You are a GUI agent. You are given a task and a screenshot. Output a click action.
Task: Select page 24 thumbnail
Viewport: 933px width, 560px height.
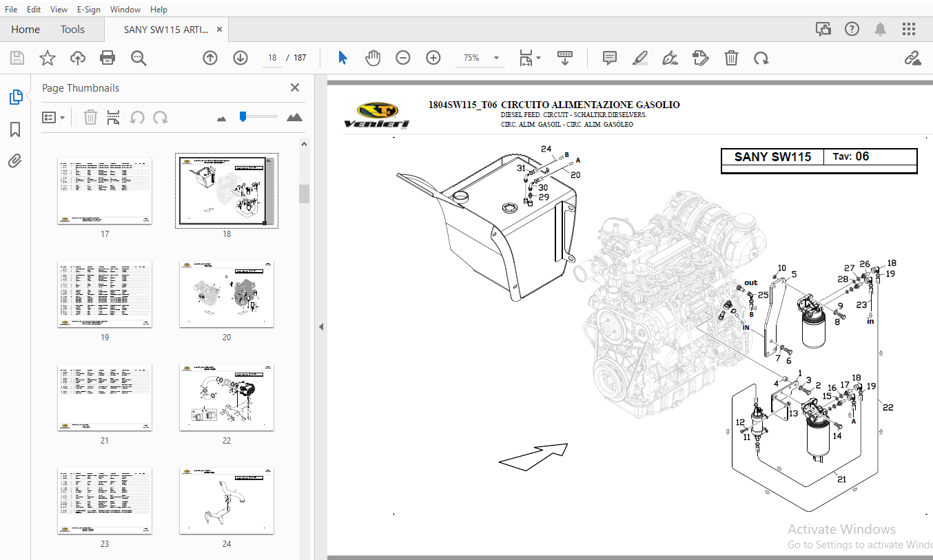pyautogui.click(x=227, y=501)
